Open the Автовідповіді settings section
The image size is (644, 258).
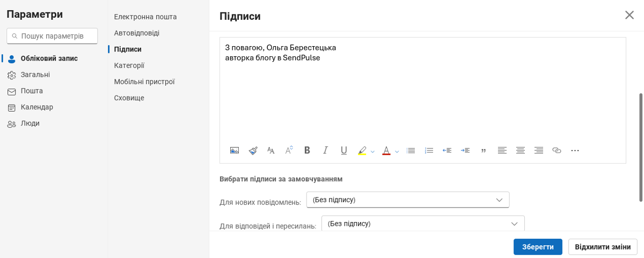click(x=137, y=33)
